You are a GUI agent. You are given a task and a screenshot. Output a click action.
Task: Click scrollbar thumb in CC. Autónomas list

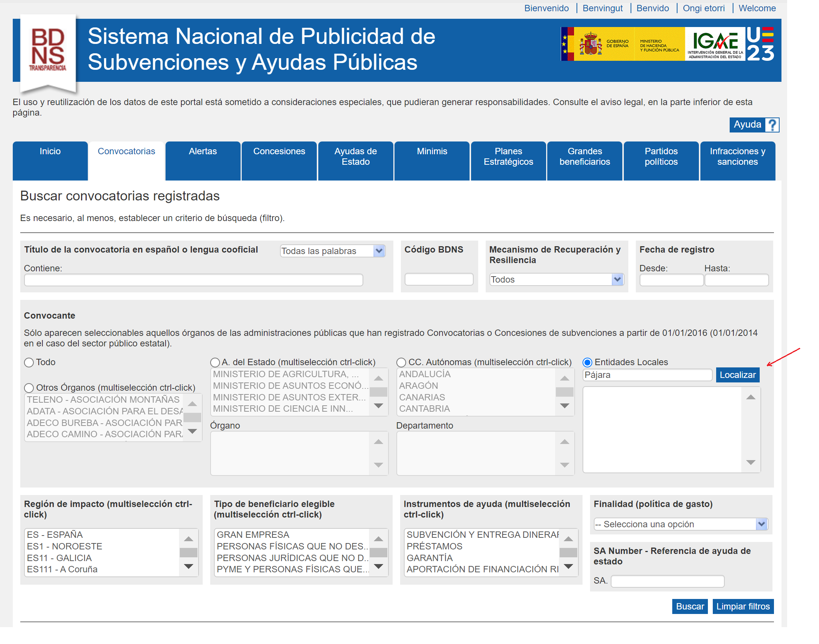pyautogui.click(x=565, y=392)
